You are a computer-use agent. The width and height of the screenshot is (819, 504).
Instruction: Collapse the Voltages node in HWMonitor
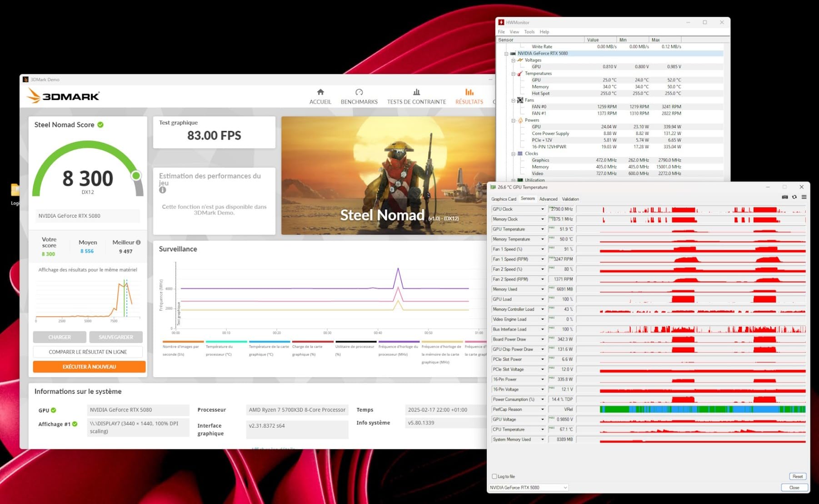[x=513, y=60]
